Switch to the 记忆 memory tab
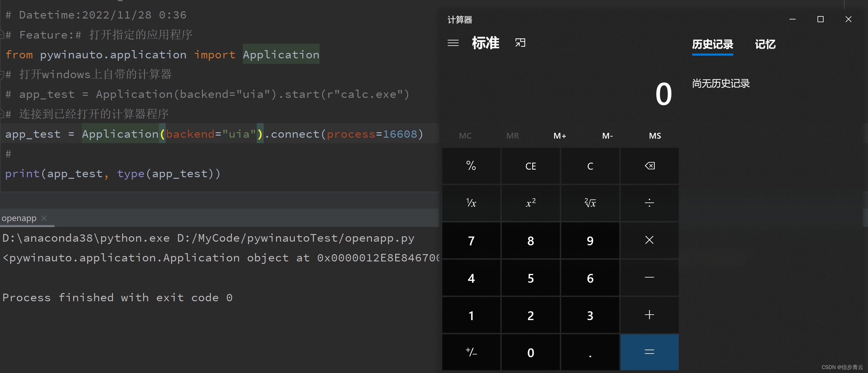The image size is (868, 373). 765,44
